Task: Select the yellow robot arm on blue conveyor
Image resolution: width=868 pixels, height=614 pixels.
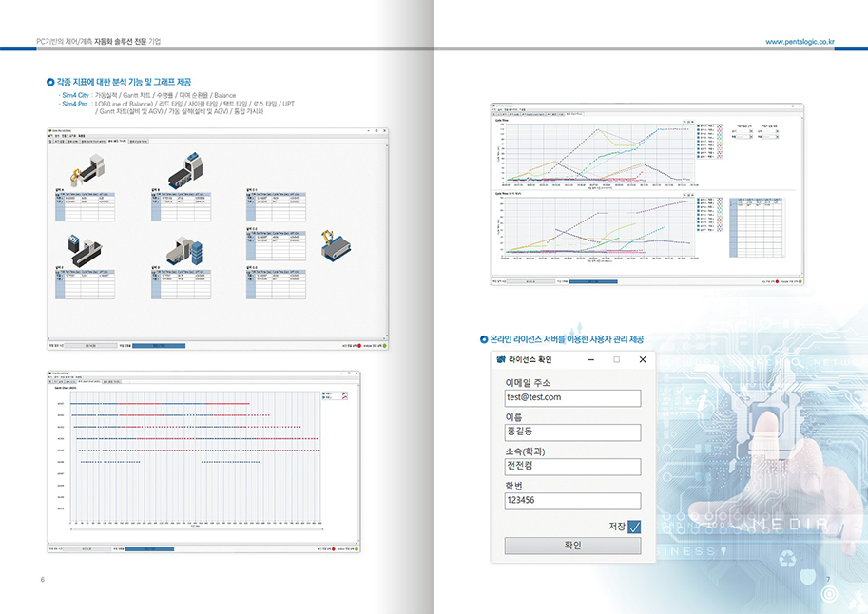Action: point(338,244)
